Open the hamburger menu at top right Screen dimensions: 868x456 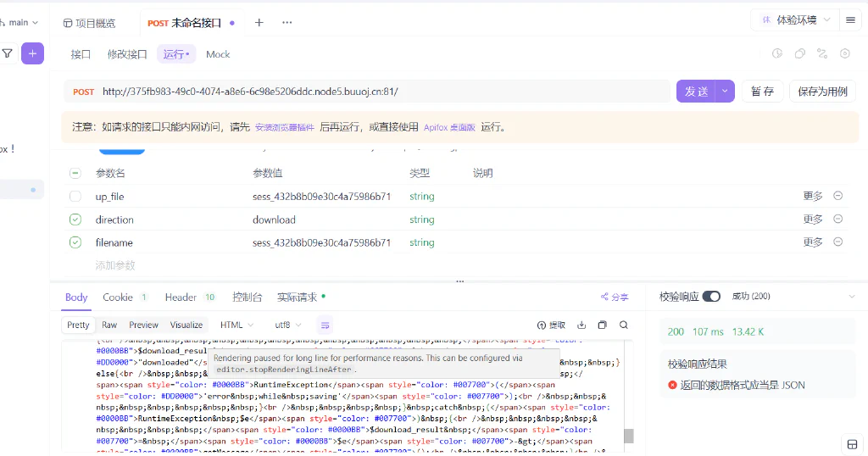[x=850, y=20]
